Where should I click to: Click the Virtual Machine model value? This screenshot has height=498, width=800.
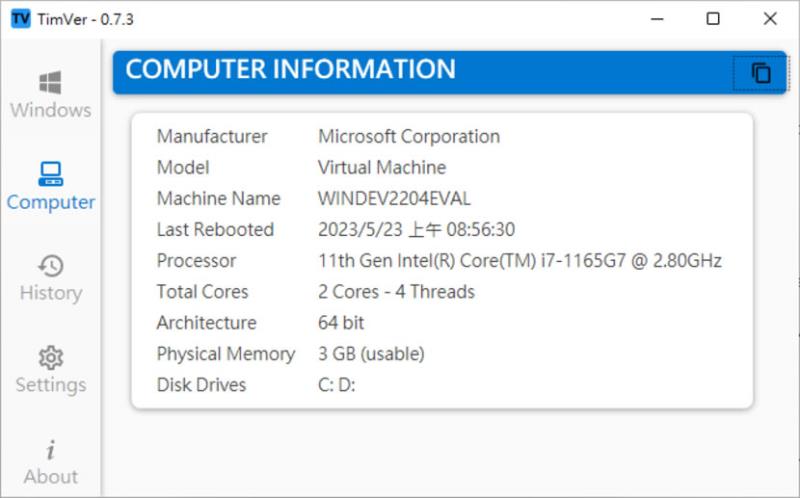click(382, 167)
